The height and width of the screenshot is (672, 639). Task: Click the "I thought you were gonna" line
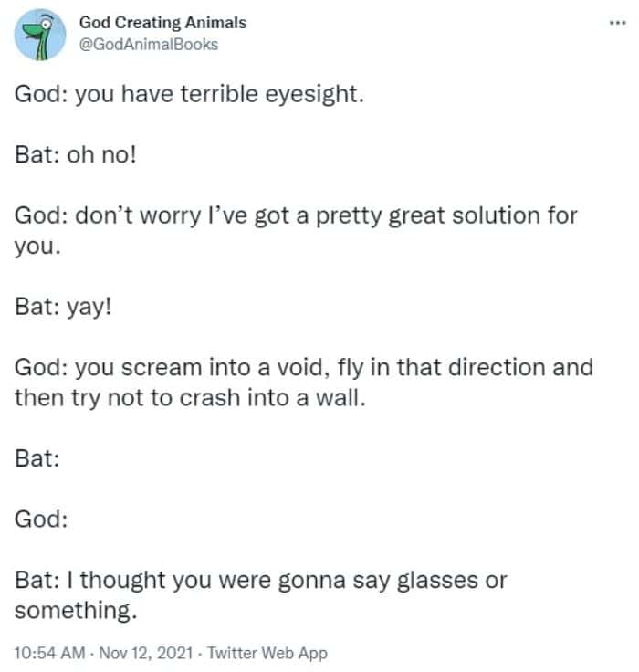[x=260, y=580]
